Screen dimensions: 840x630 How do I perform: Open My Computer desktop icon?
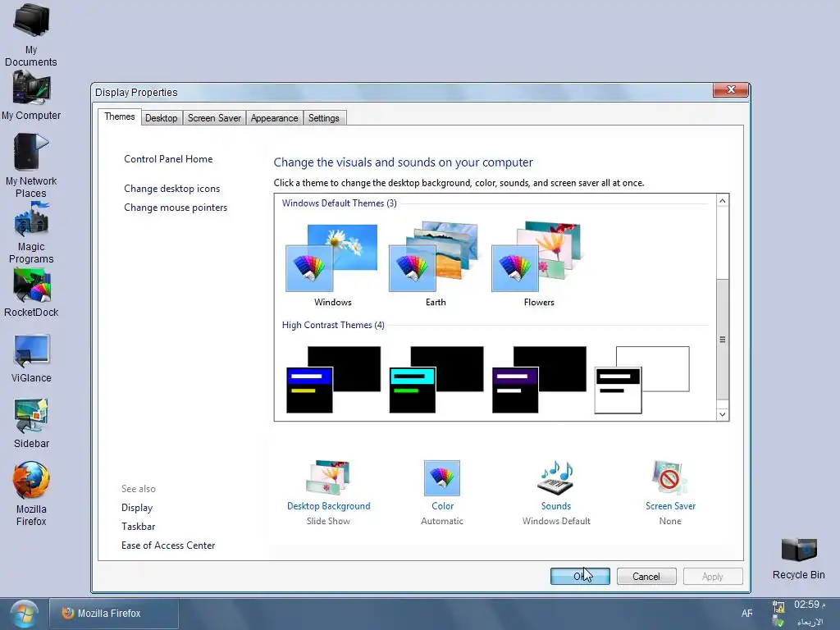point(31,97)
